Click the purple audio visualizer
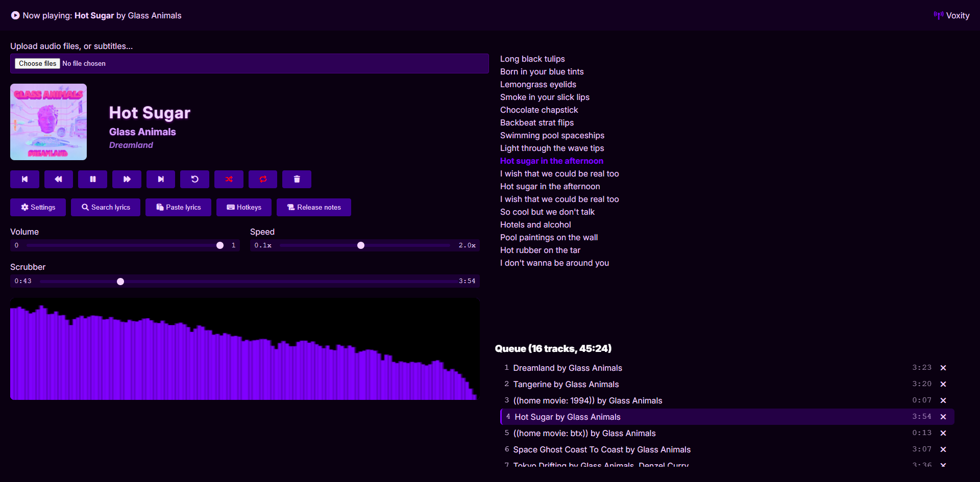The image size is (980, 482). [x=244, y=349]
